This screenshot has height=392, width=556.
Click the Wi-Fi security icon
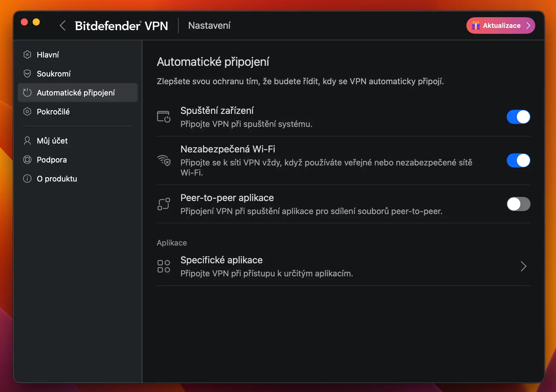[163, 160]
